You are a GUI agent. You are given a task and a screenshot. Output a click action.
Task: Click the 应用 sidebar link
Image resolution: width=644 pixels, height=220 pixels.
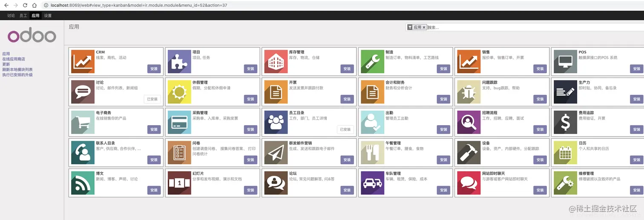point(6,54)
